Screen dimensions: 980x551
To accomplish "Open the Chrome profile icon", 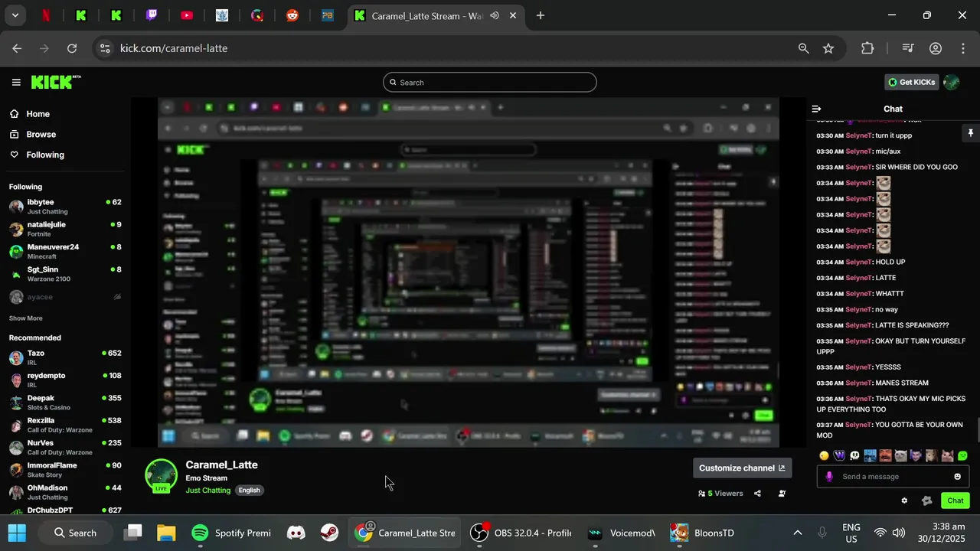I will pyautogui.click(x=936, y=48).
